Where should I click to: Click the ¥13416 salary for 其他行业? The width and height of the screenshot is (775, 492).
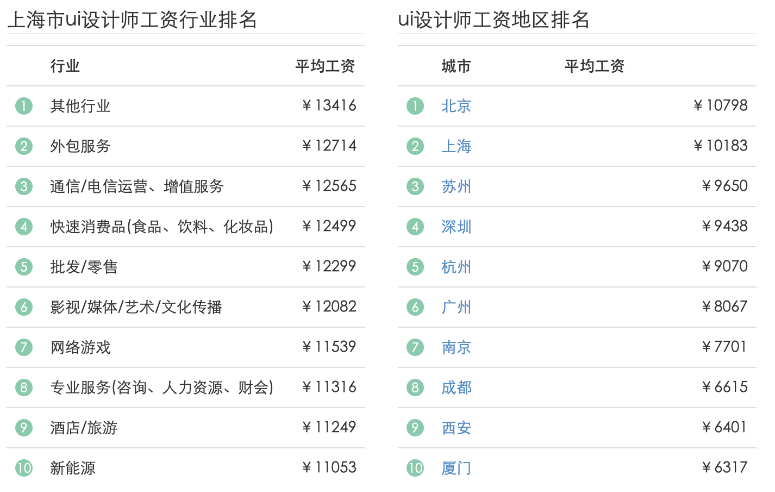pos(328,106)
